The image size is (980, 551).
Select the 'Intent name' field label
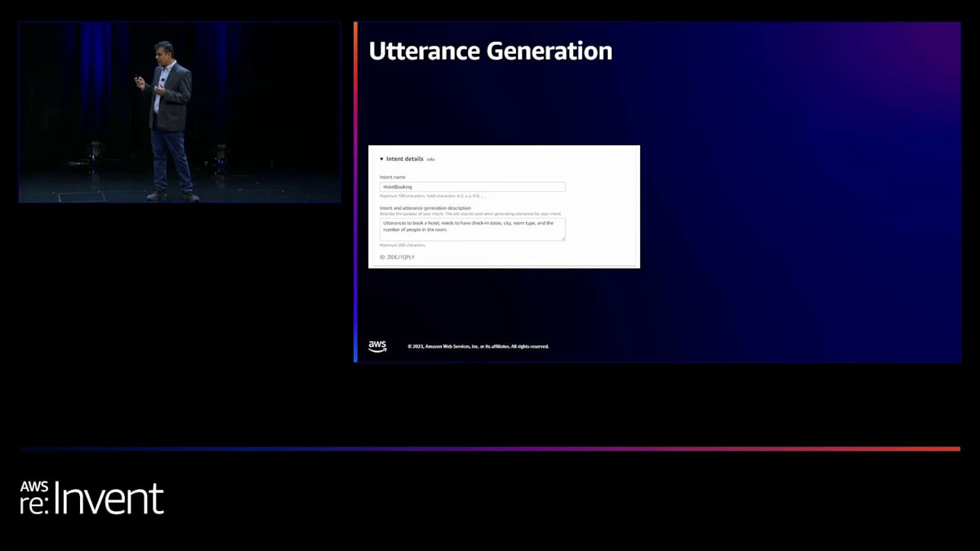392,177
